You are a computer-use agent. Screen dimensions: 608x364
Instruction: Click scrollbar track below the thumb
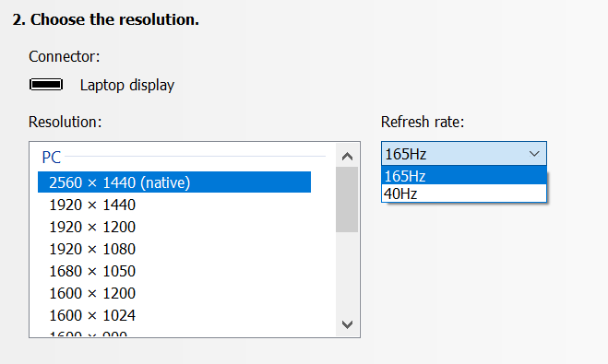click(347, 273)
